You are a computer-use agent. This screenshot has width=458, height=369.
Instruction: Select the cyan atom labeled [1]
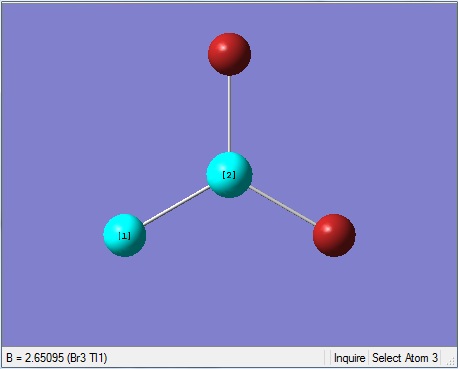[x=125, y=235]
